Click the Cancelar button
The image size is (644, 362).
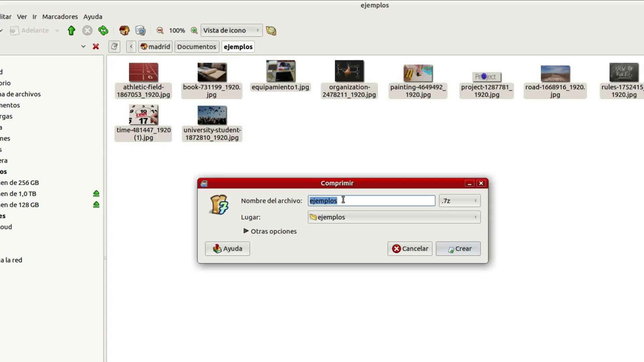pyautogui.click(x=410, y=249)
